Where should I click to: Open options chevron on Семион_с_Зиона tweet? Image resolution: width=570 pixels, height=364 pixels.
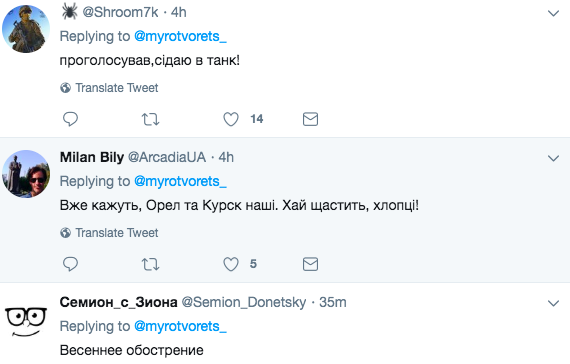pyautogui.click(x=553, y=303)
